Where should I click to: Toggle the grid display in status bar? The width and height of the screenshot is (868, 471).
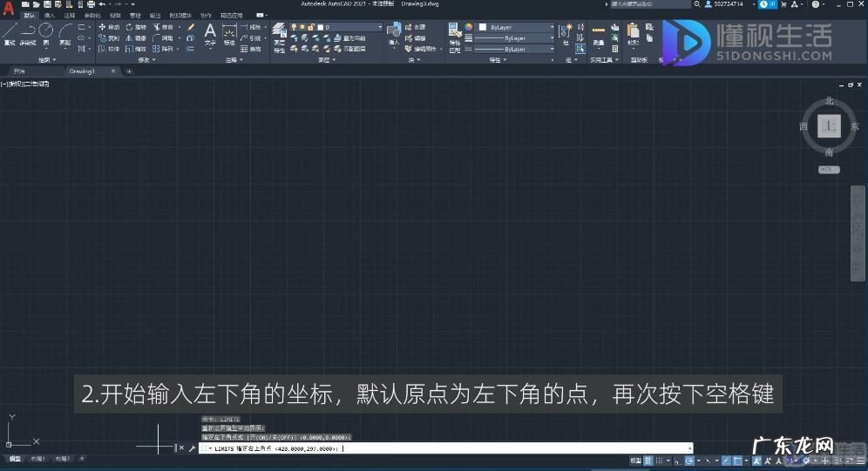648,461
